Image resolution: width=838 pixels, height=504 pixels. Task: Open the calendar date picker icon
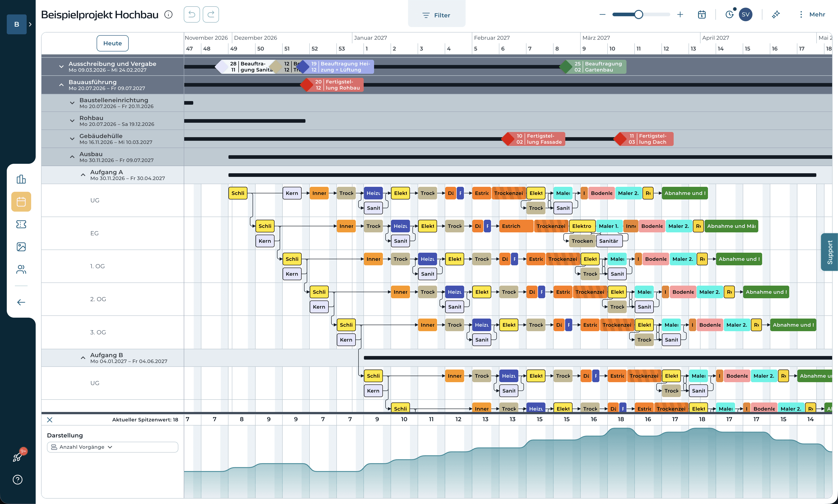[702, 15]
